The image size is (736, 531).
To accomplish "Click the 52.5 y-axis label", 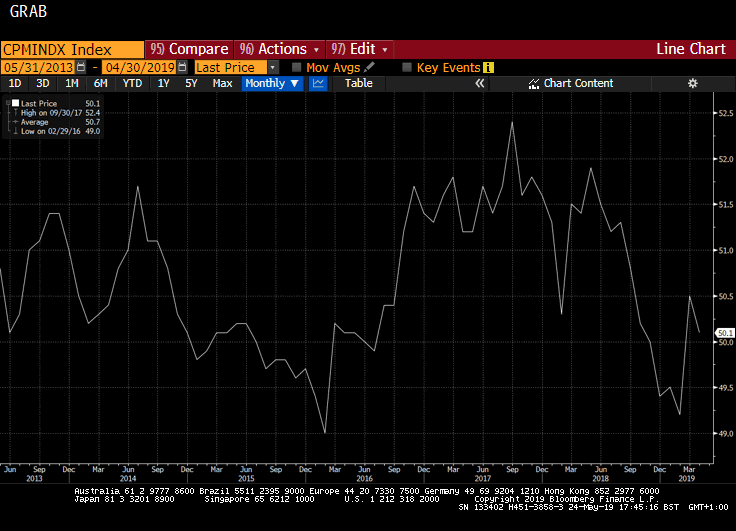I will coord(726,113).
